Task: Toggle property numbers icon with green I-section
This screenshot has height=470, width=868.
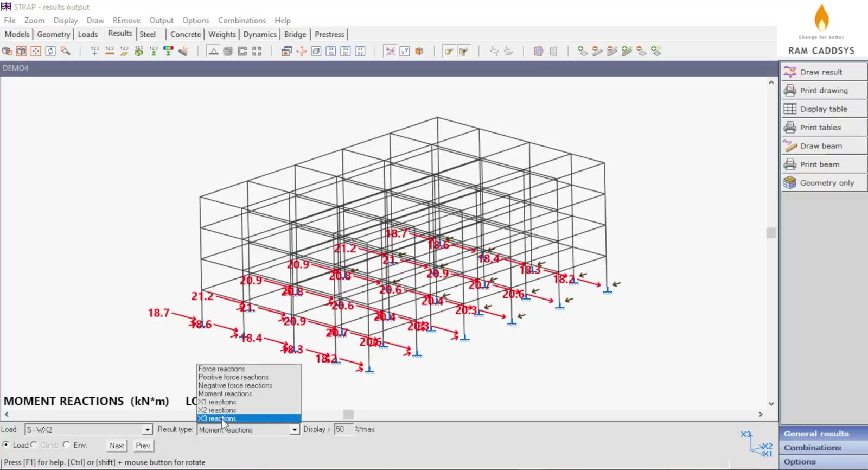Action: click(154, 51)
